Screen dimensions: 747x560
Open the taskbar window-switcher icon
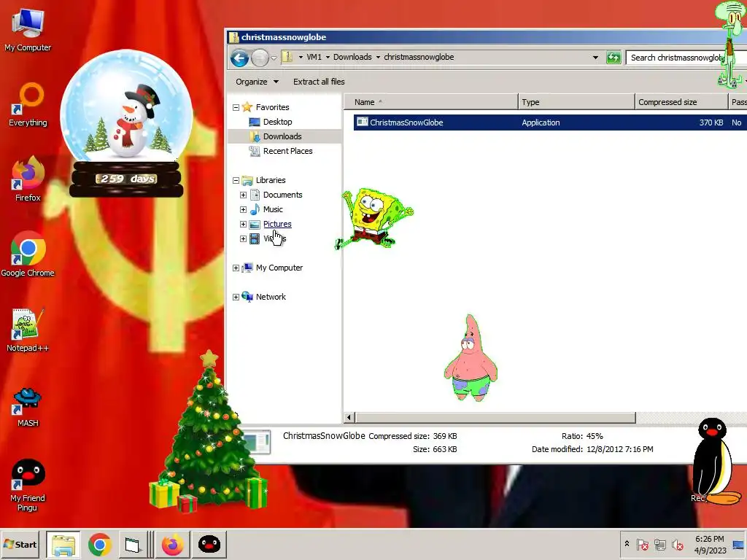[x=132, y=545]
